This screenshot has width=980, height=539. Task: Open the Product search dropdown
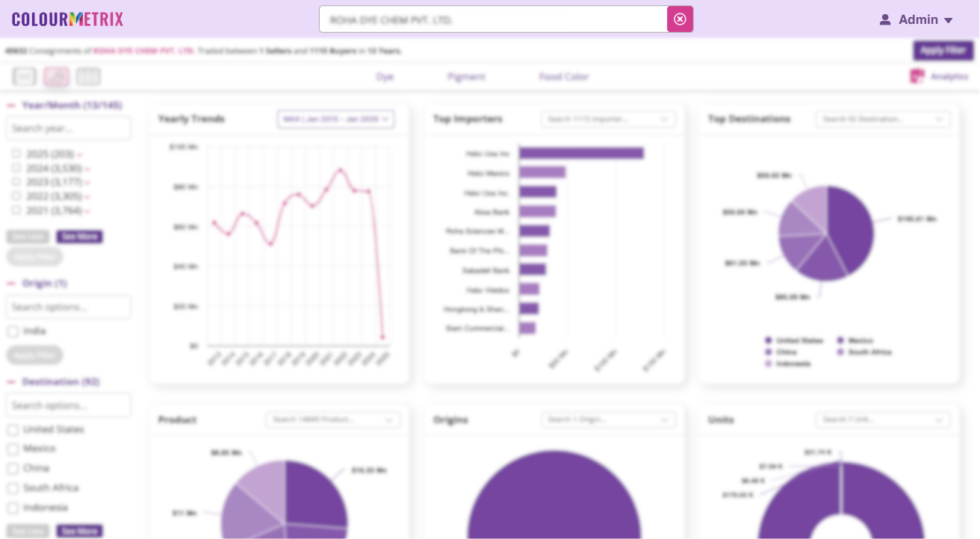click(x=333, y=420)
